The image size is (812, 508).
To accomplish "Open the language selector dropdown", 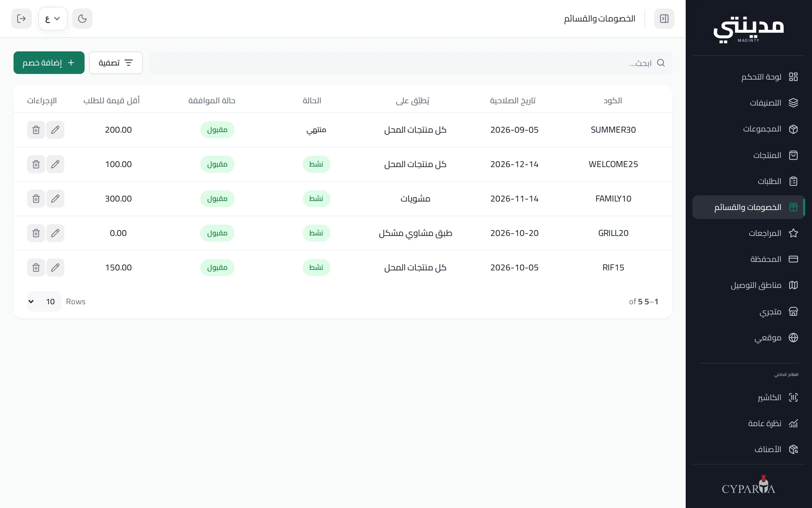I will tap(53, 18).
